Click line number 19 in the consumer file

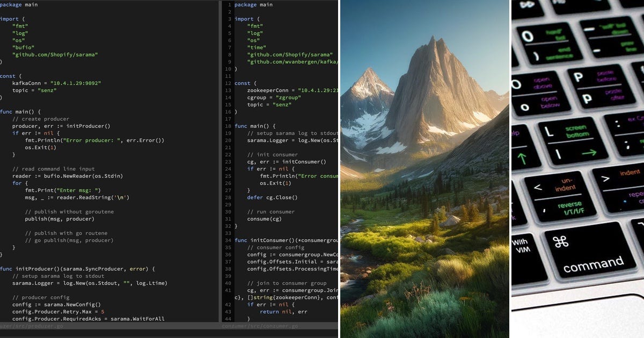pos(228,133)
